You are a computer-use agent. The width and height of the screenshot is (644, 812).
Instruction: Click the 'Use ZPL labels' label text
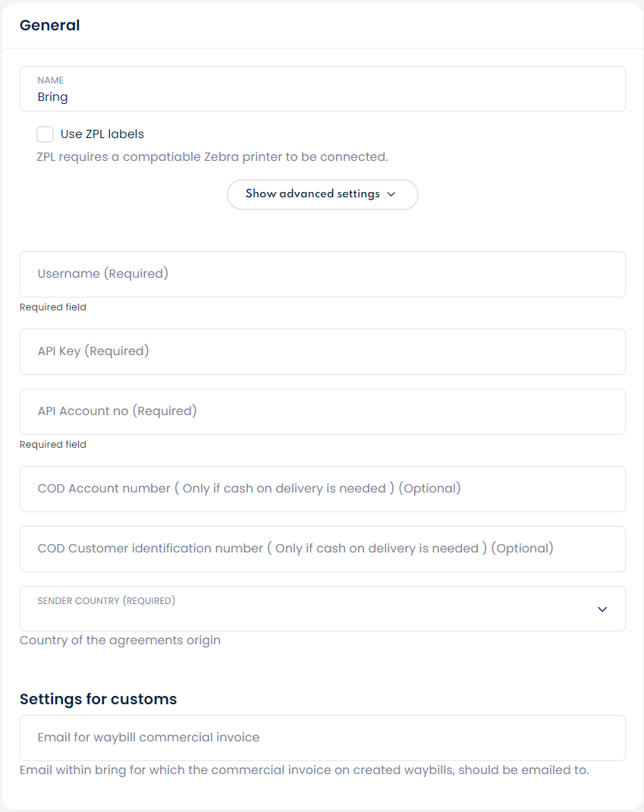102,134
